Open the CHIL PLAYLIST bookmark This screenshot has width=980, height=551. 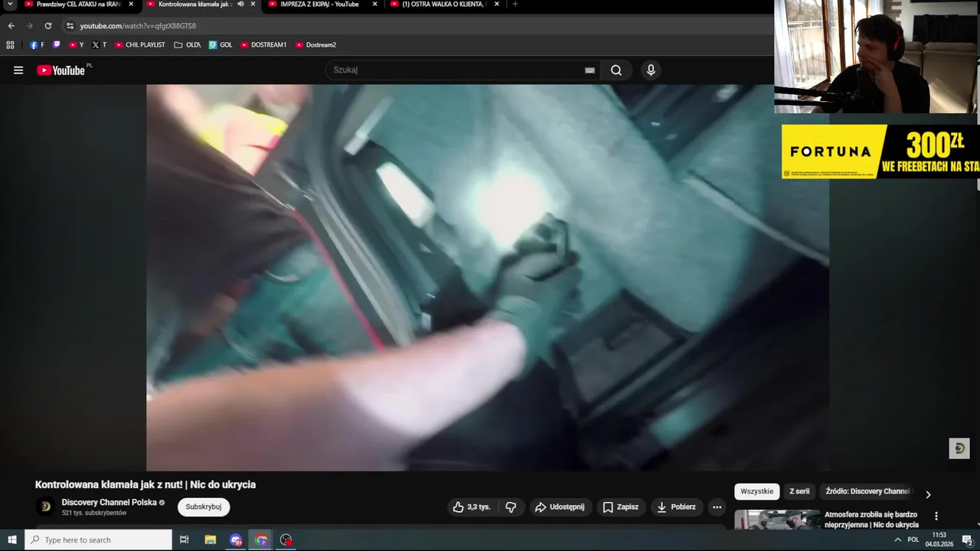[x=140, y=44]
